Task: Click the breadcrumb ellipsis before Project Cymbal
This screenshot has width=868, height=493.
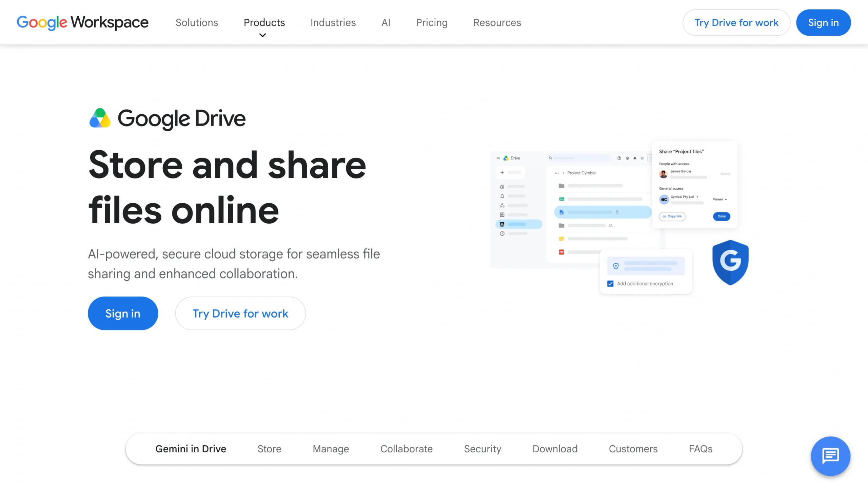Action: 557,173
